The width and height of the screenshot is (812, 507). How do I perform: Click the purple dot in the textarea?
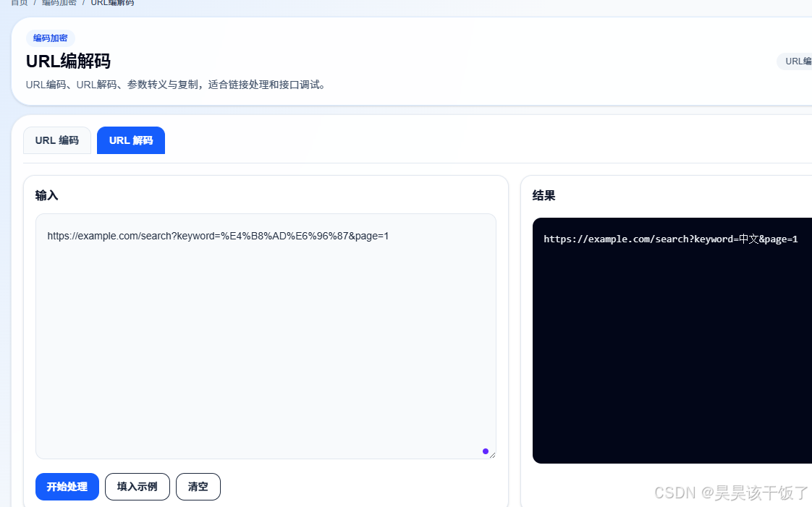click(485, 451)
